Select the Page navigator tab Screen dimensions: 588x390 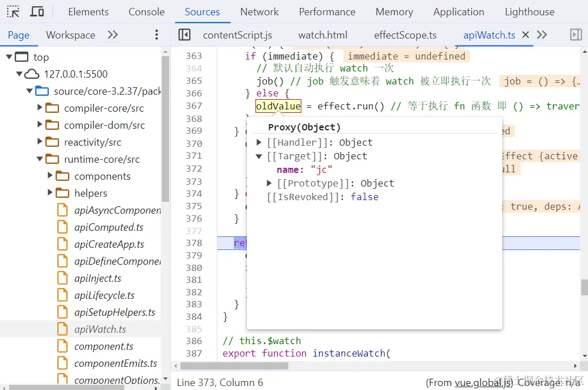(18, 35)
